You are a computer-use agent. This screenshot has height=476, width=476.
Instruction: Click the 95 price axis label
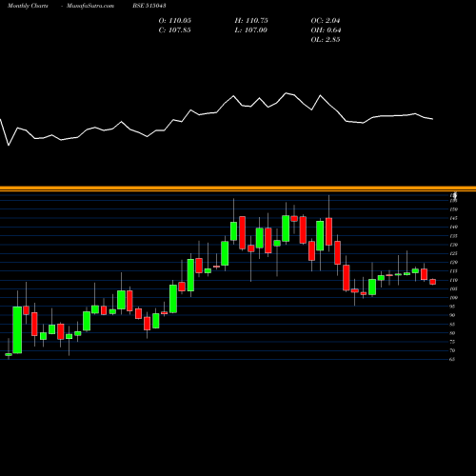pyautogui.click(x=453, y=307)
